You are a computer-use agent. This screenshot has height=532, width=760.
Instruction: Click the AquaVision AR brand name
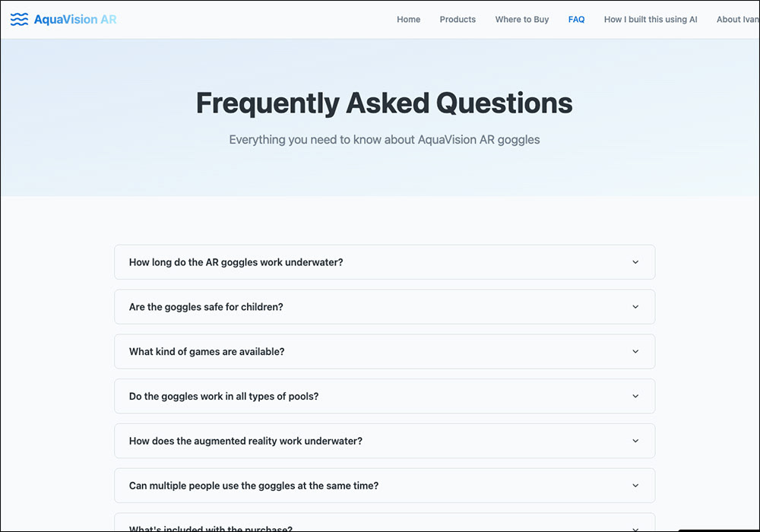click(75, 19)
